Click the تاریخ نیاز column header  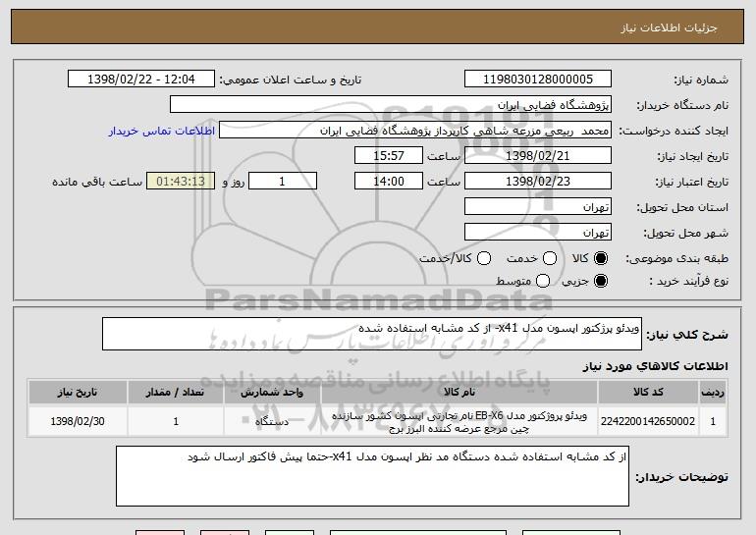pos(78,392)
